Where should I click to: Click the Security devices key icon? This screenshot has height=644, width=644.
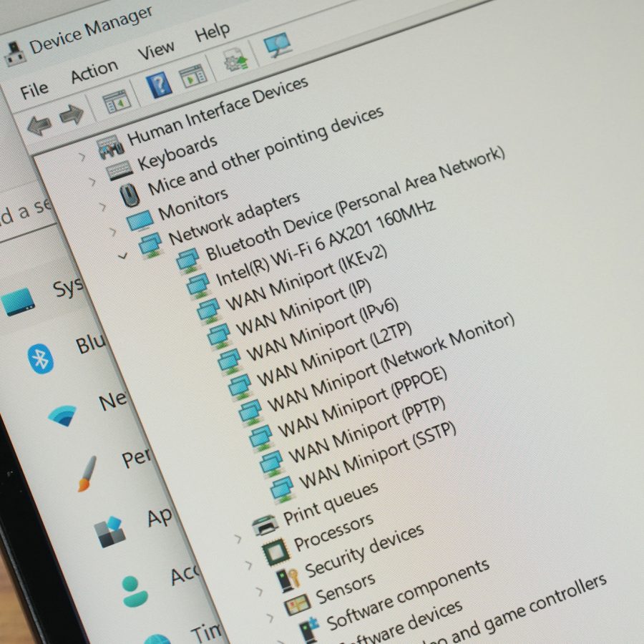pos(288,580)
